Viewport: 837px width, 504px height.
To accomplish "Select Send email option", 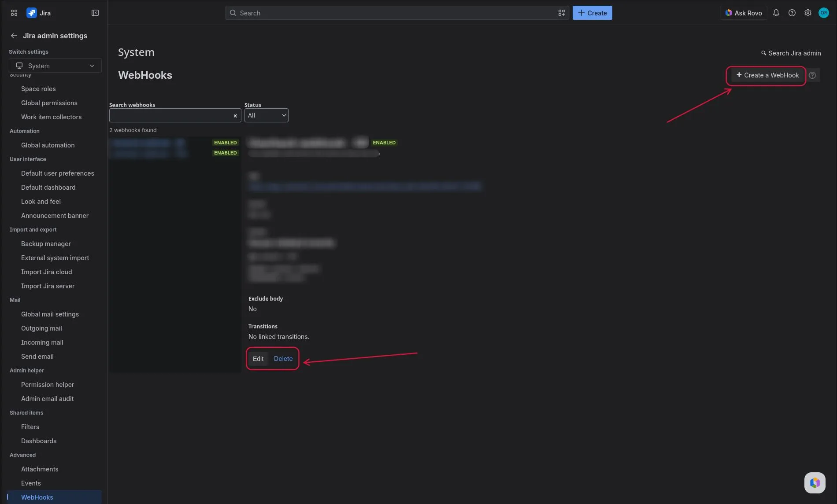I will [x=37, y=356].
